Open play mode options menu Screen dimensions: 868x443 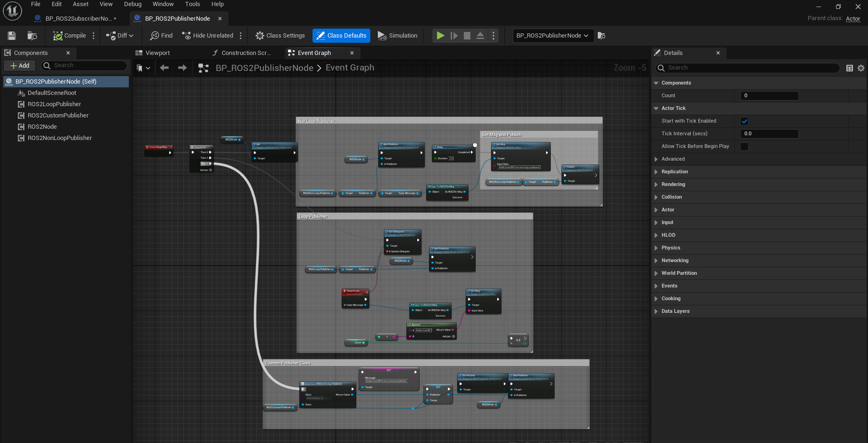click(x=493, y=36)
